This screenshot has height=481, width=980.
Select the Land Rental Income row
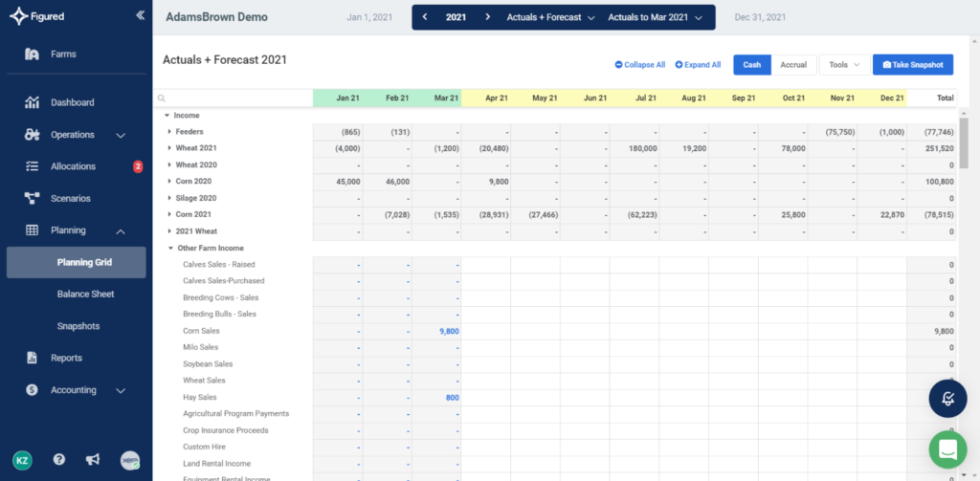click(x=217, y=464)
